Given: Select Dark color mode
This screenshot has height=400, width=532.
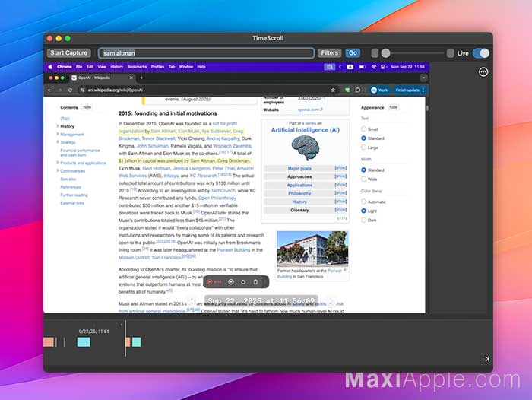Looking at the screenshot, I should 363,220.
